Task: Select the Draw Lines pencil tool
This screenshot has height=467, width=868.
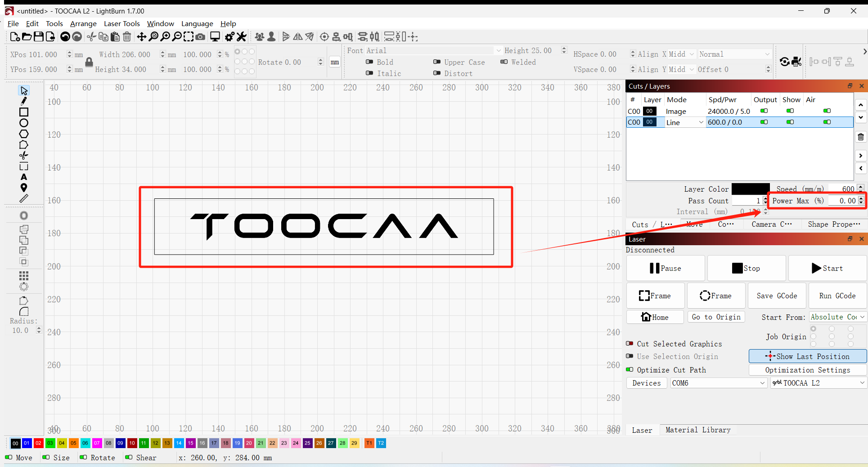Action: (24, 101)
